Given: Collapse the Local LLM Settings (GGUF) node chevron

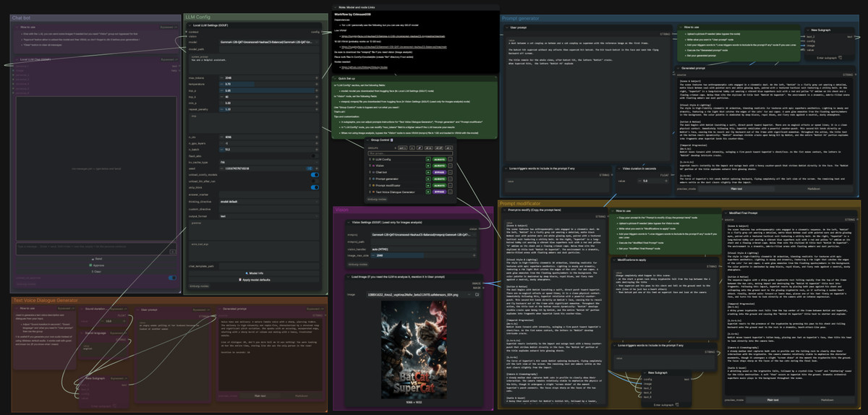Looking at the screenshot, I should tap(190, 25).
